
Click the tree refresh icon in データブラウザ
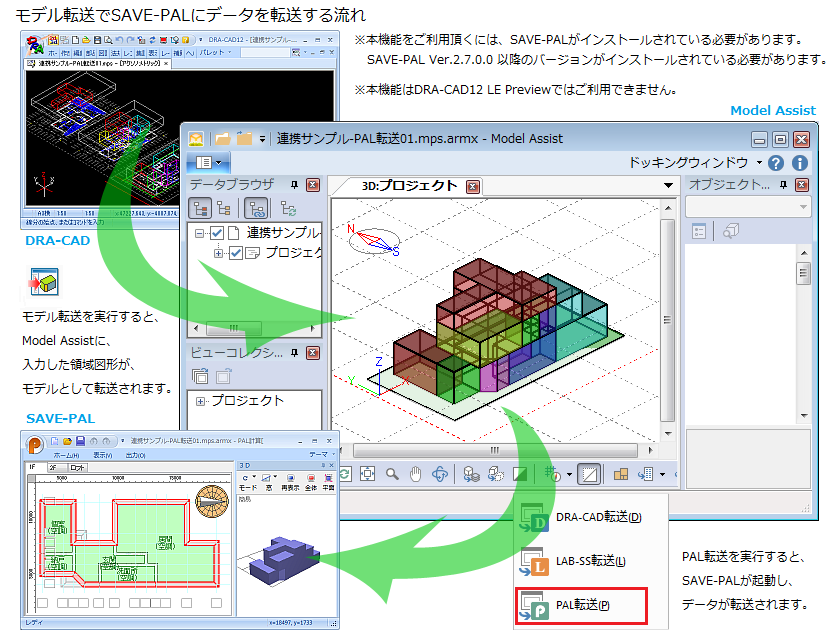tap(289, 208)
